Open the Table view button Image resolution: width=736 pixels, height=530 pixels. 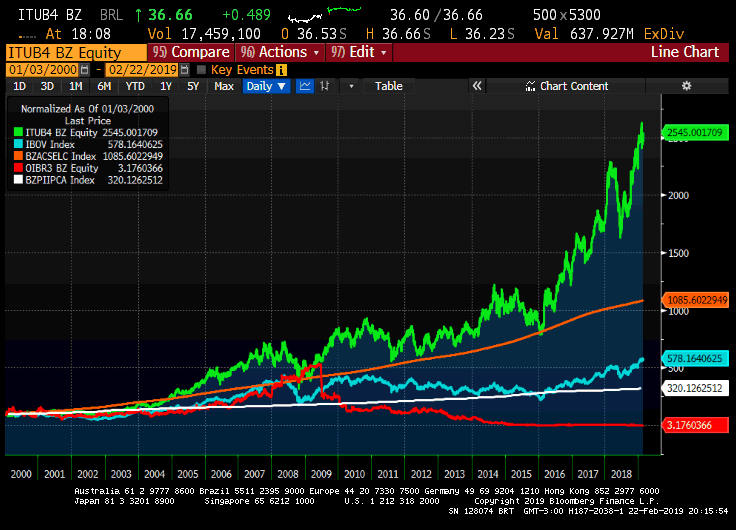[x=388, y=86]
